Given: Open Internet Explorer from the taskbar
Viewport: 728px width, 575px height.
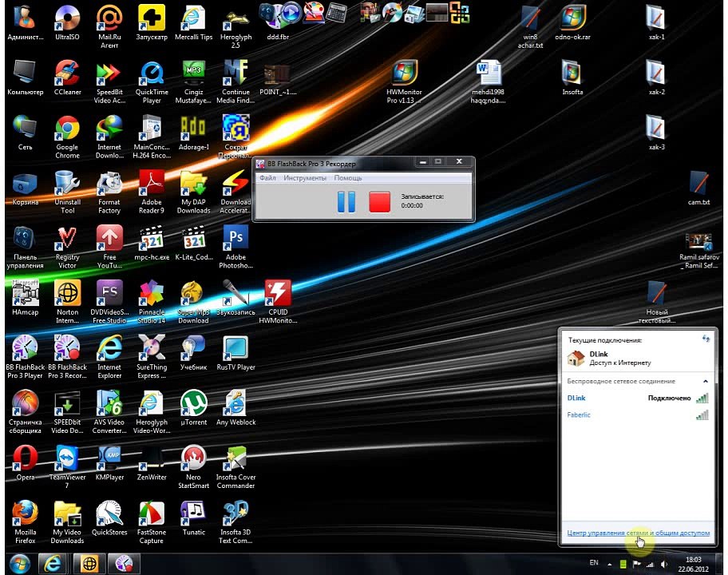Looking at the screenshot, I should click(53, 564).
